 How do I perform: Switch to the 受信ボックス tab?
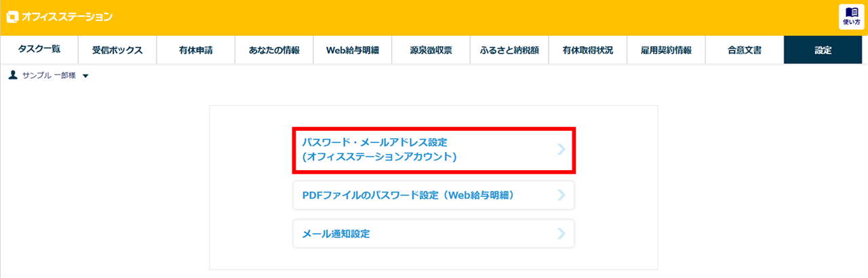pyautogui.click(x=117, y=50)
